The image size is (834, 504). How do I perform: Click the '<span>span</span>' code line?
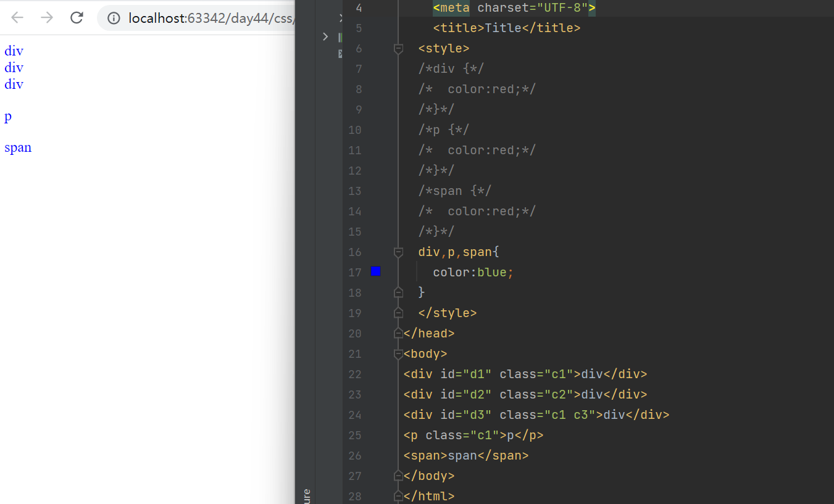tap(466, 455)
